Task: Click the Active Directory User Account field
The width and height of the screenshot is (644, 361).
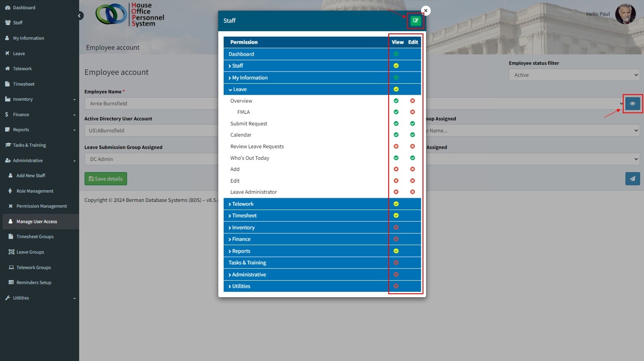Action: [152, 131]
